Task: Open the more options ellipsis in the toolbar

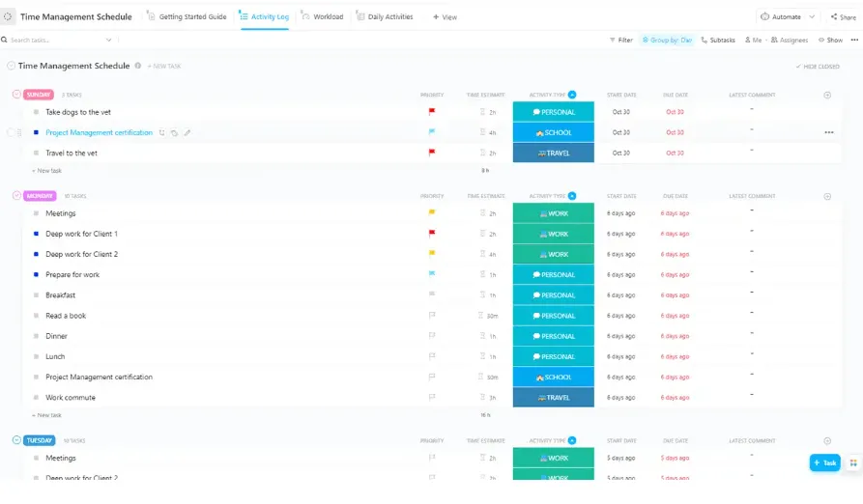Action: [x=854, y=40]
